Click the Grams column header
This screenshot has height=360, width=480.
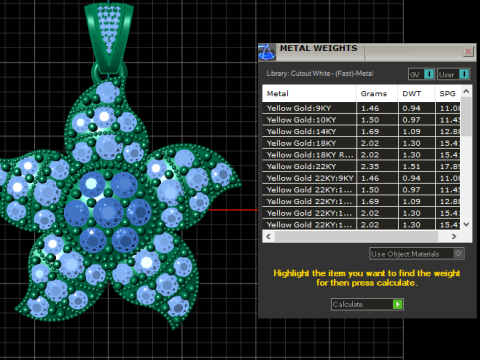pos(377,94)
